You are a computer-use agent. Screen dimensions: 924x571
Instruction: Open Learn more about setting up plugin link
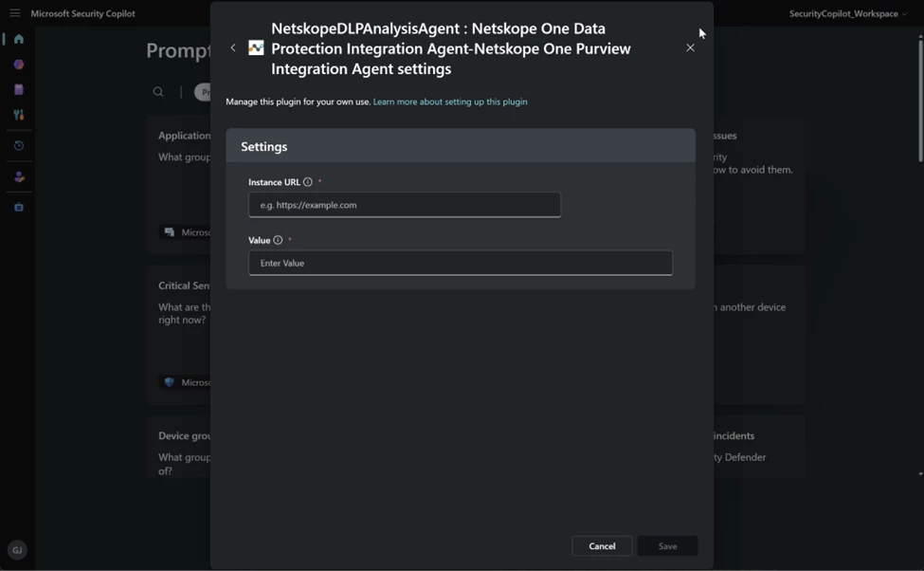tap(450, 101)
